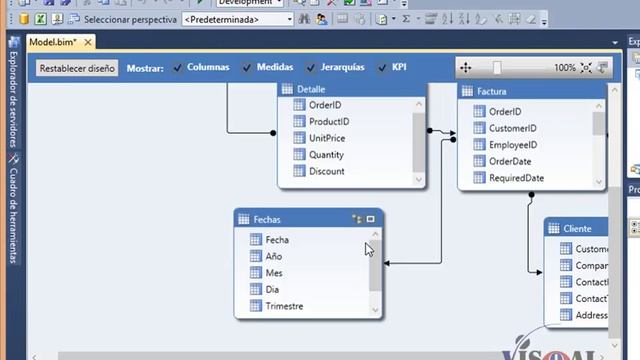Click the column width table icon
This screenshot has height=360, width=640.
point(514,19)
